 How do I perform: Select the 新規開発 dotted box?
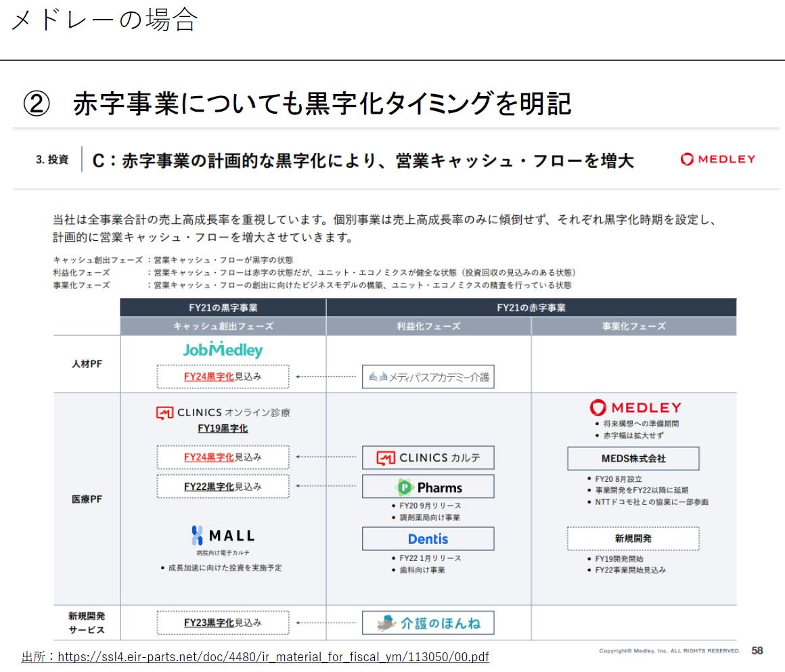tap(633, 539)
